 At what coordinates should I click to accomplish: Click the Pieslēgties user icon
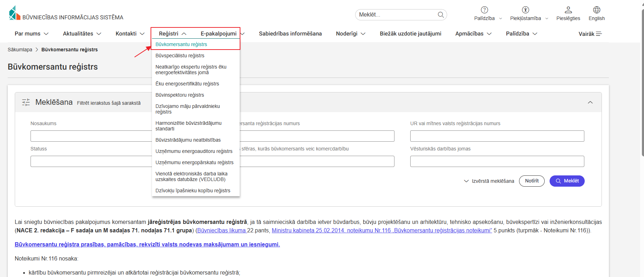click(568, 10)
